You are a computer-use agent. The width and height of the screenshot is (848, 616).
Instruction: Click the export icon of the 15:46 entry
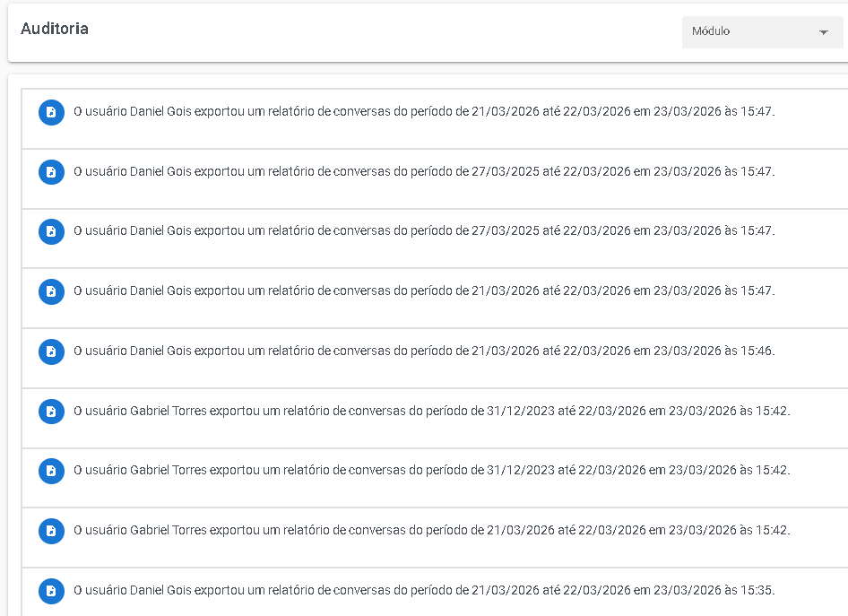point(51,351)
